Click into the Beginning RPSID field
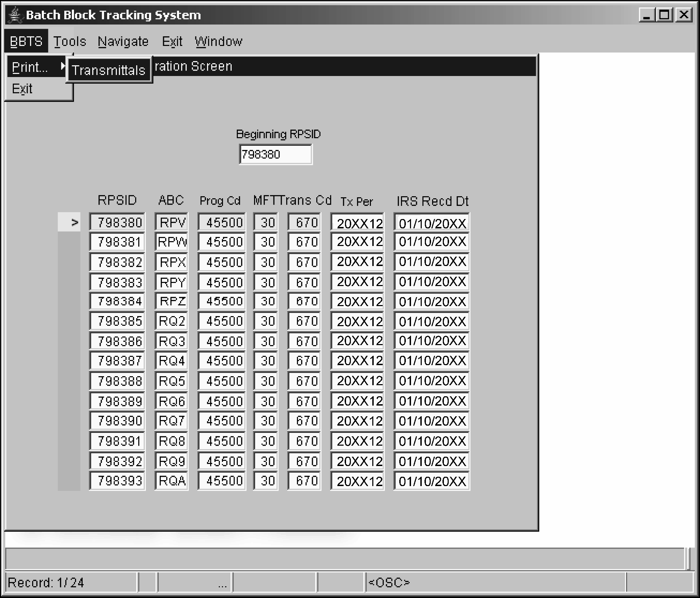The height and width of the screenshot is (598, 700). coord(275,154)
